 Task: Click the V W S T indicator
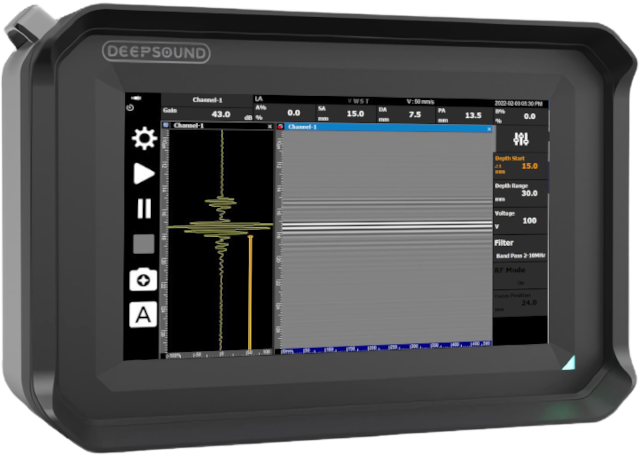click(358, 101)
